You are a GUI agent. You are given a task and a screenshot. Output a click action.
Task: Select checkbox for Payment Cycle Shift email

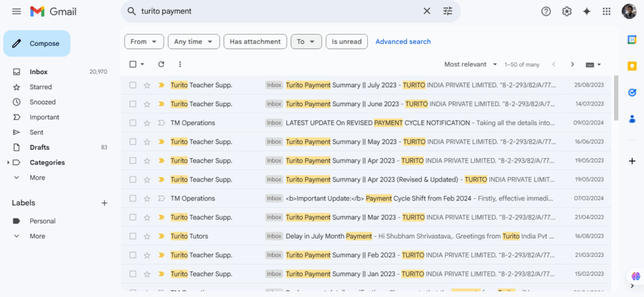tap(133, 198)
